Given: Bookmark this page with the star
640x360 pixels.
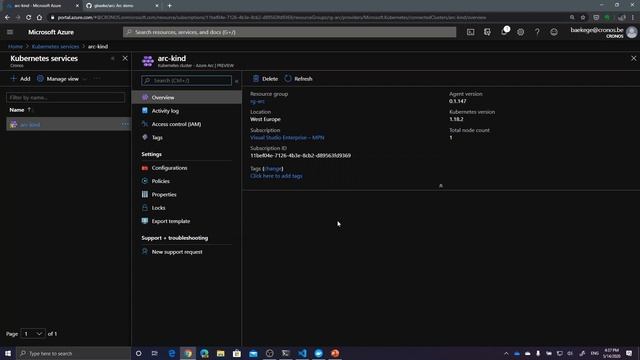Looking at the screenshot, I should tap(583, 18).
